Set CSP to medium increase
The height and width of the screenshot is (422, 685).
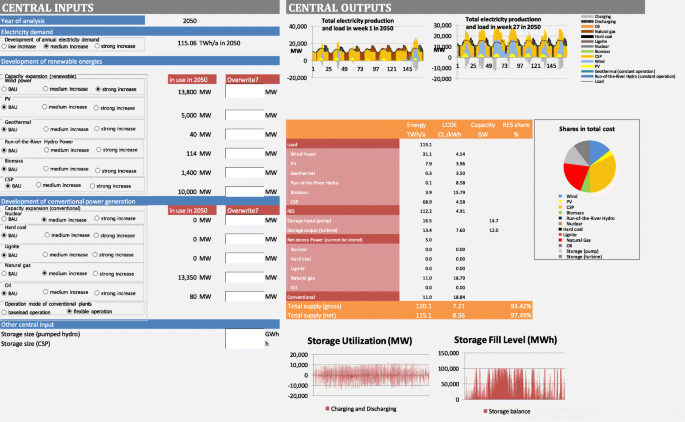[39, 185]
